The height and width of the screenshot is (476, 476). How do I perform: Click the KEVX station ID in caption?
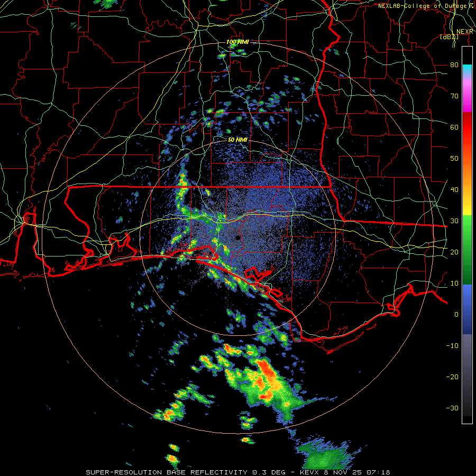click(x=309, y=472)
